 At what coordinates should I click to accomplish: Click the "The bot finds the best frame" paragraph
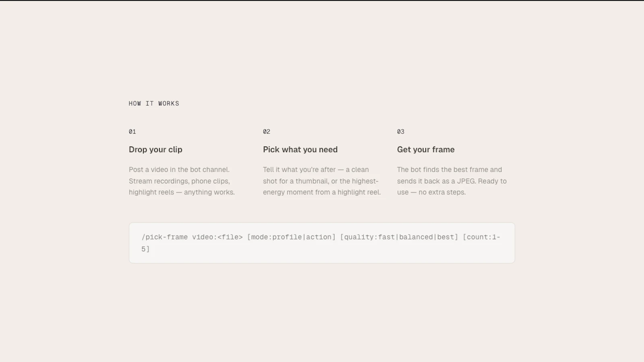pyautogui.click(x=452, y=181)
